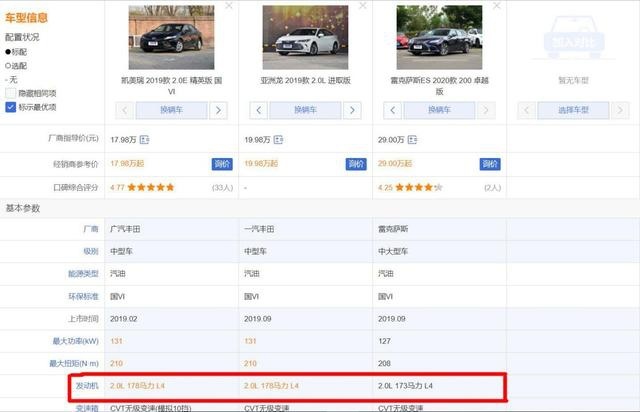Click the 基本参数 section header
Screen dimensions: 640x412
coord(22,208)
